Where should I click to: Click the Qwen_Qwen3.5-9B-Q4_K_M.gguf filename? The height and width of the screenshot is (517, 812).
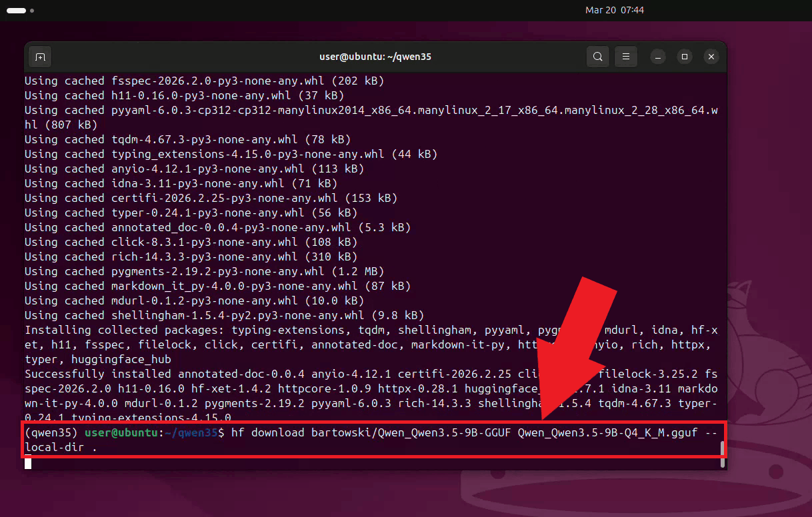(607, 433)
